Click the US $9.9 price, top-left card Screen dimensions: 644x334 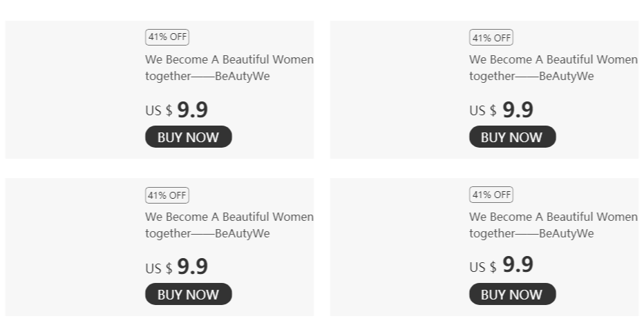click(176, 110)
